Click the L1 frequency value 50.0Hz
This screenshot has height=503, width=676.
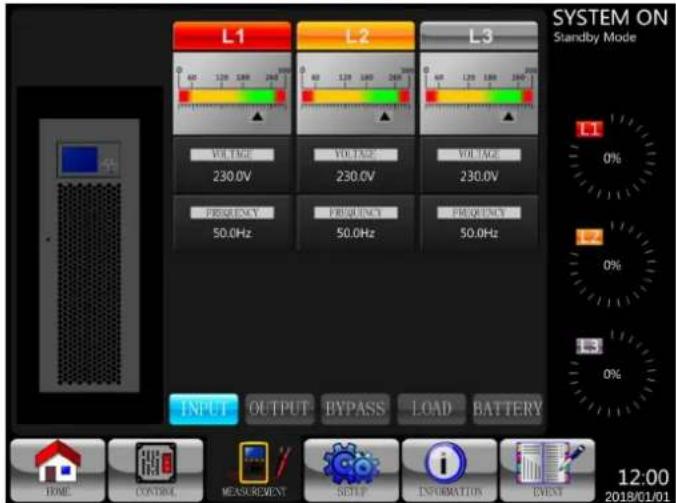[x=232, y=233]
